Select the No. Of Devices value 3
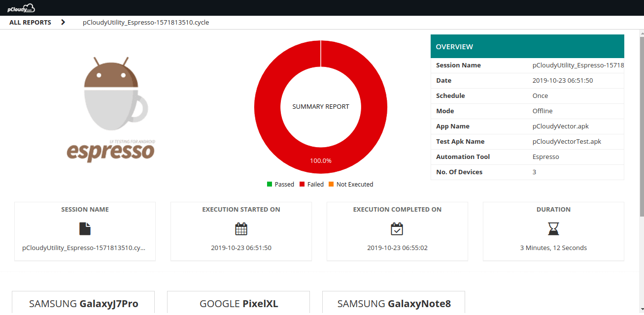Screen dimensions: 644x315 (535, 172)
